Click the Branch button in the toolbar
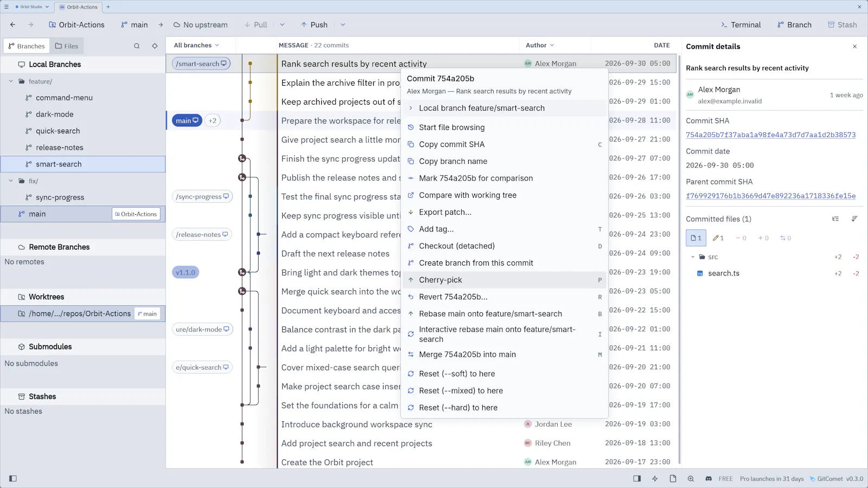This screenshot has height=488, width=868. 794,25
